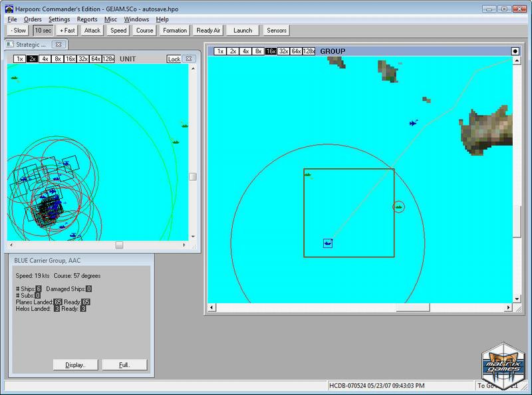Slow down time with the - Slow button
Viewport: 532px width, 395px height.
[x=19, y=31]
